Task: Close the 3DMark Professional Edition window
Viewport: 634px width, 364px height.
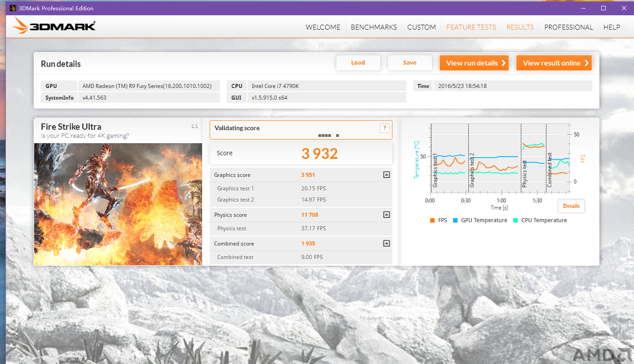Action: (624, 8)
